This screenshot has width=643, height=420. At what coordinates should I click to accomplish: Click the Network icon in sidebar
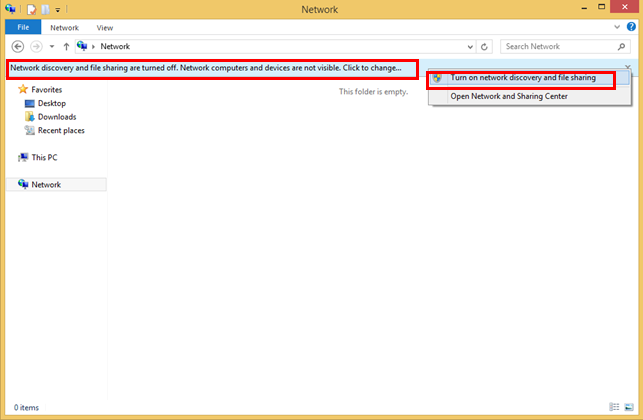point(23,184)
